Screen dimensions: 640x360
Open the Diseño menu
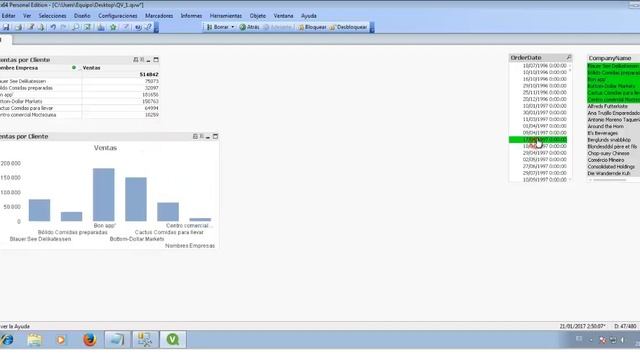coord(82,16)
